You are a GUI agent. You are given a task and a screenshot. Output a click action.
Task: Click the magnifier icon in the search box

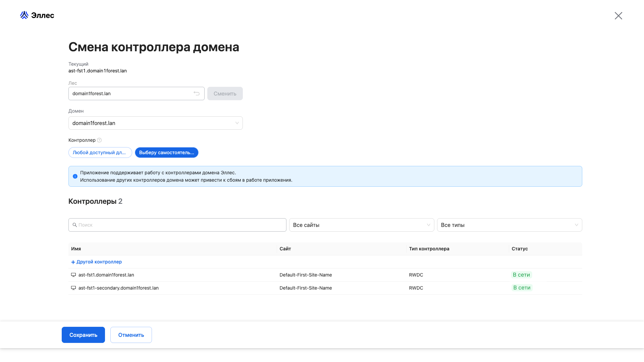click(x=75, y=225)
